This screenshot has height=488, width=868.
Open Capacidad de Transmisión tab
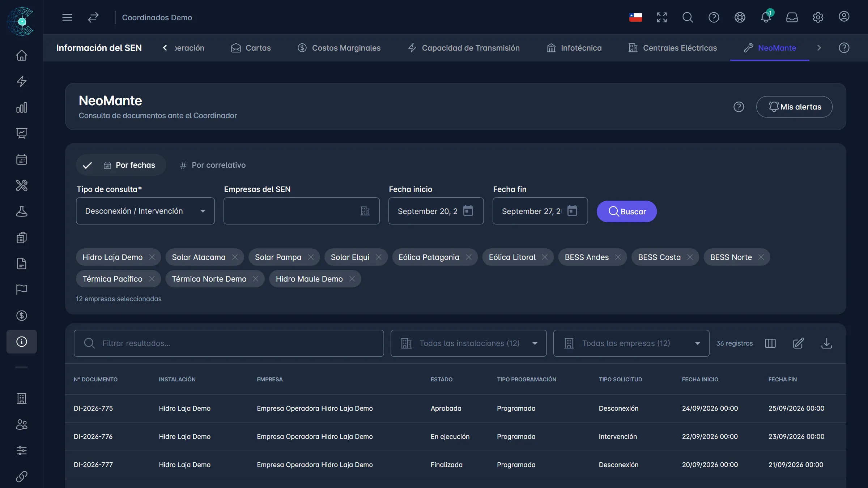coord(464,48)
